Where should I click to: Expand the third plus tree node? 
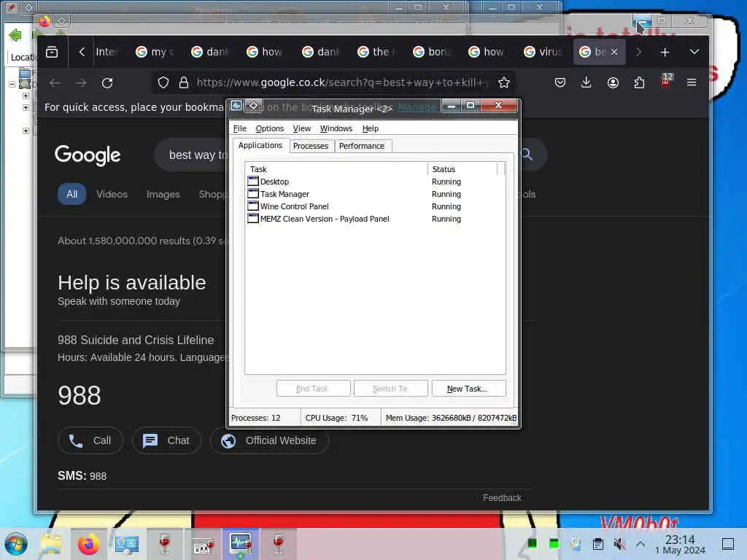[x=26, y=131]
